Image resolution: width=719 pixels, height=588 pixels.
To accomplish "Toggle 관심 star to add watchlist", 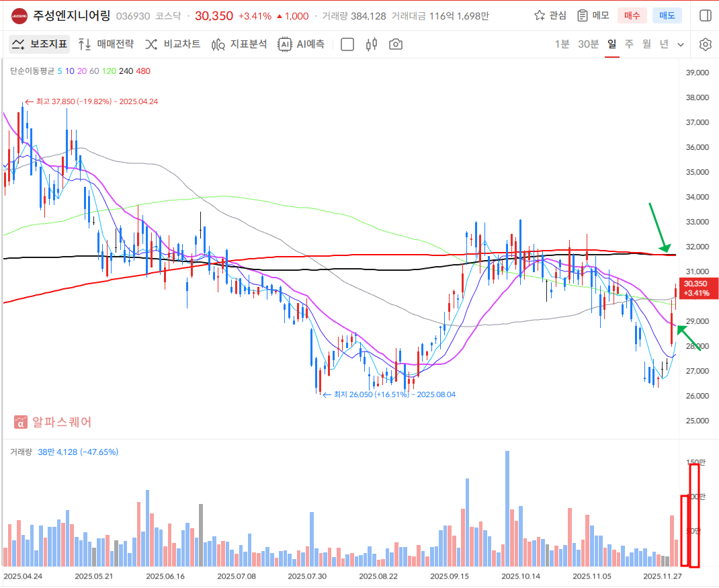I will click(x=550, y=15).
